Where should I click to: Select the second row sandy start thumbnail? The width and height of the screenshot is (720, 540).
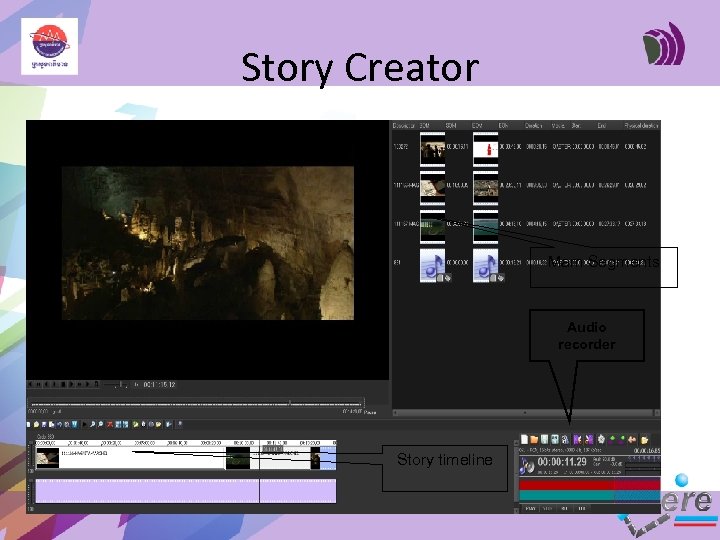[433, 187]
